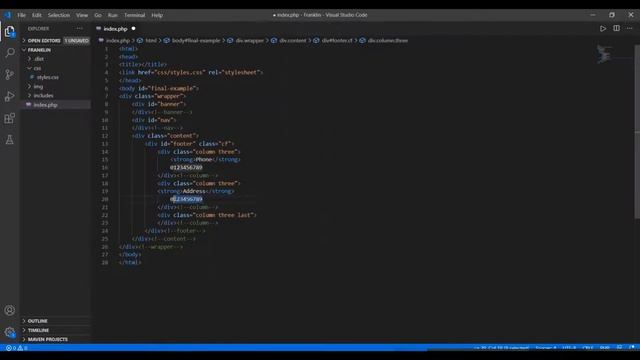Open the Search view icon
640x360 pixels.
tap(10, 52)
